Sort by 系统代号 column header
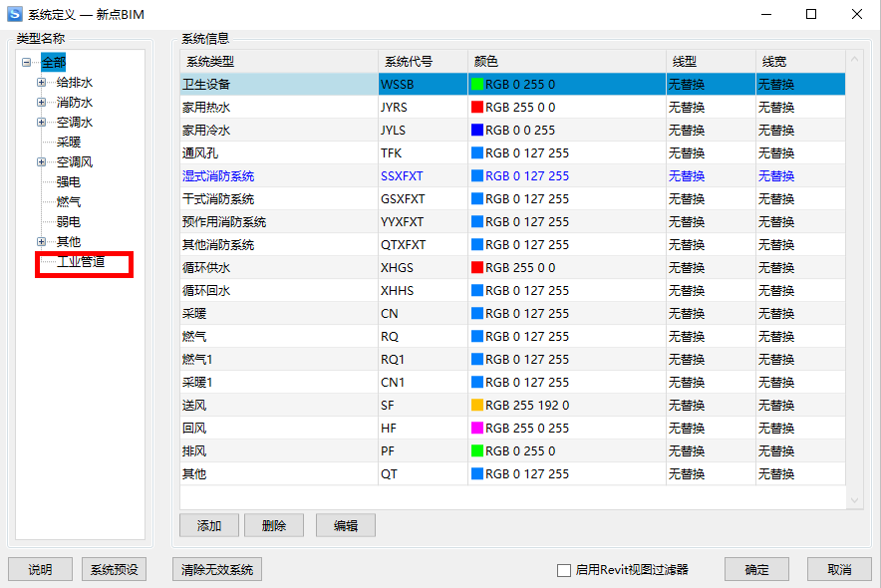This screenshot has width=881, height=588. coord(424,61)
